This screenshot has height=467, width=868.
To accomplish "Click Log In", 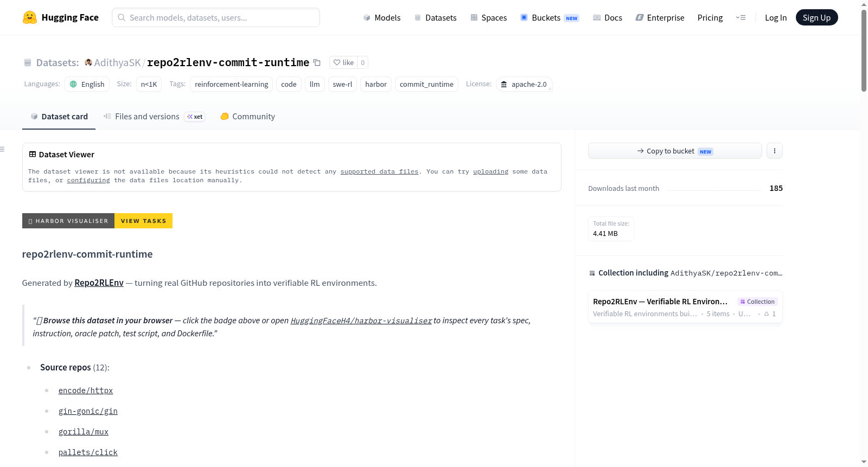I will click(x=776, y=17).
